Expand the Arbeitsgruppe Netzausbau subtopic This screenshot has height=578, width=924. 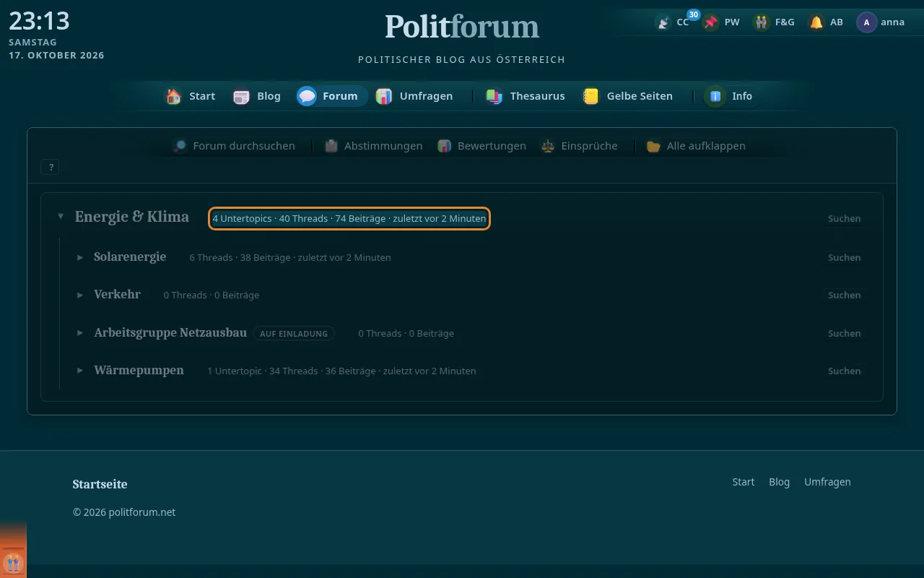pos(80,333)
